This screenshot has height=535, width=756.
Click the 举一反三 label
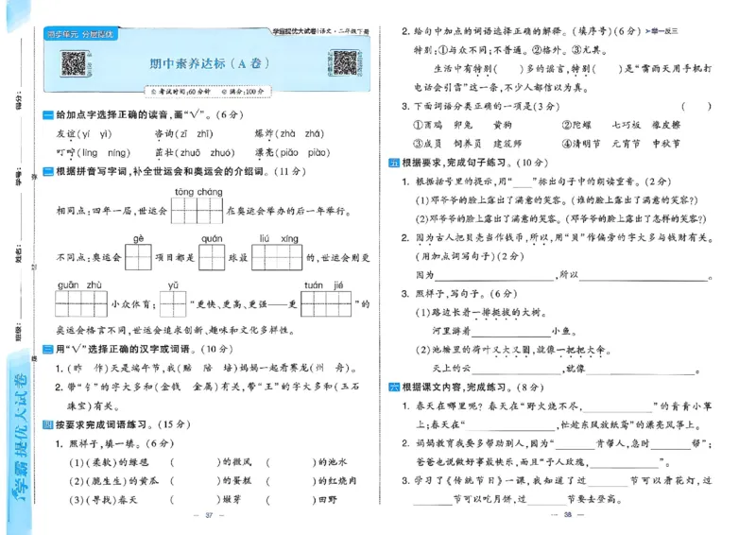coord(661,31)
